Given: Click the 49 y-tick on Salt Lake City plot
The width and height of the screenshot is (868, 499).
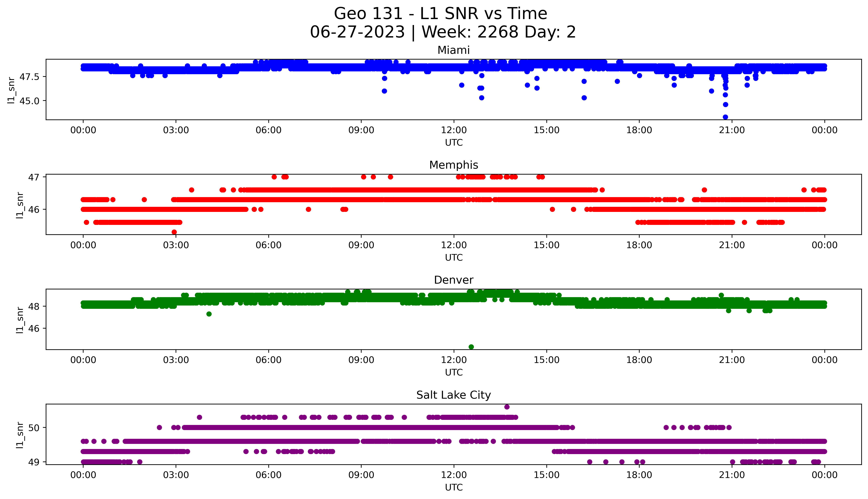Looking at the screenshot, I should tap(34, 462).
